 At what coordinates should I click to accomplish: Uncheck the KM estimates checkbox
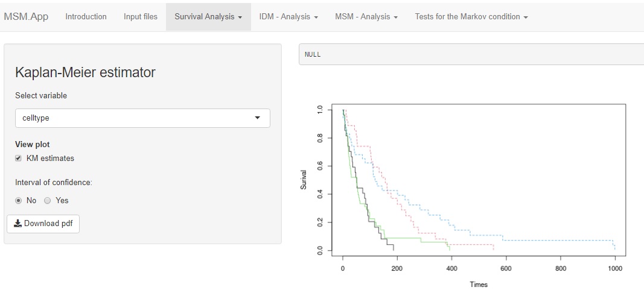pos(19,159)
